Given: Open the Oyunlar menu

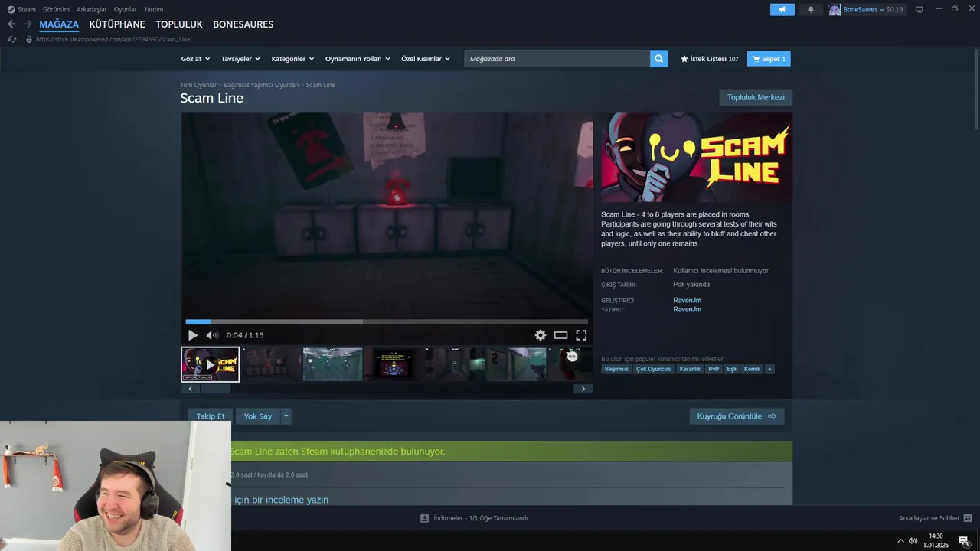Looking at the screenshot, I should tap(126, 9).
